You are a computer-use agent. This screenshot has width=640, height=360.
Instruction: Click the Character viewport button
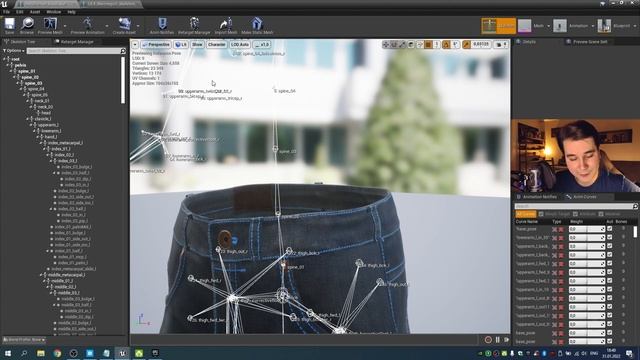[216, 44]
